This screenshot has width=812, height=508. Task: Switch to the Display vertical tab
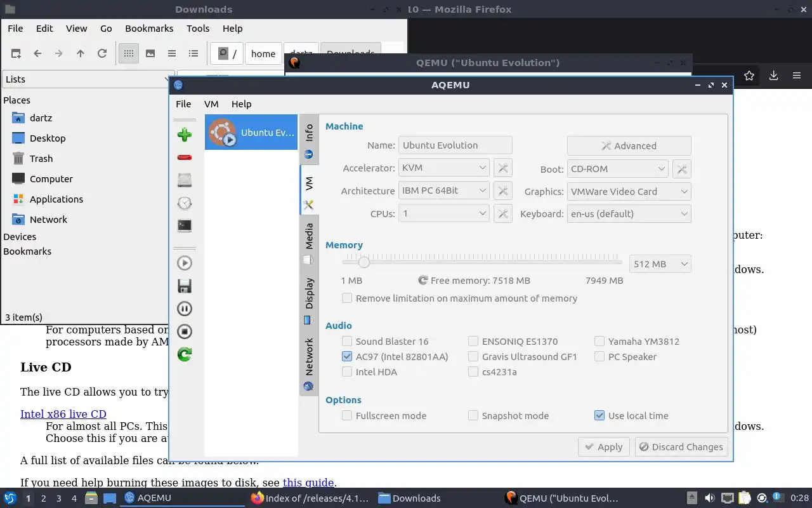point(309,301)
